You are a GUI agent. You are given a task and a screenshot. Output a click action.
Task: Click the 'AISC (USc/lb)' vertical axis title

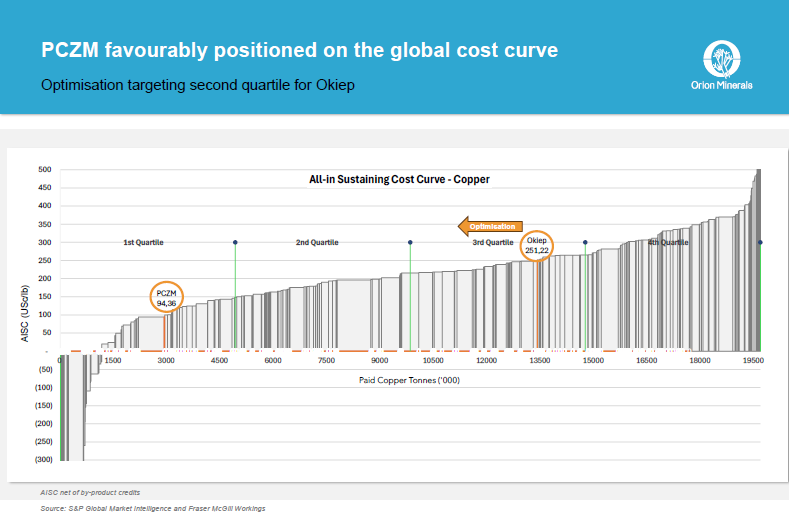tap(25, 313)
